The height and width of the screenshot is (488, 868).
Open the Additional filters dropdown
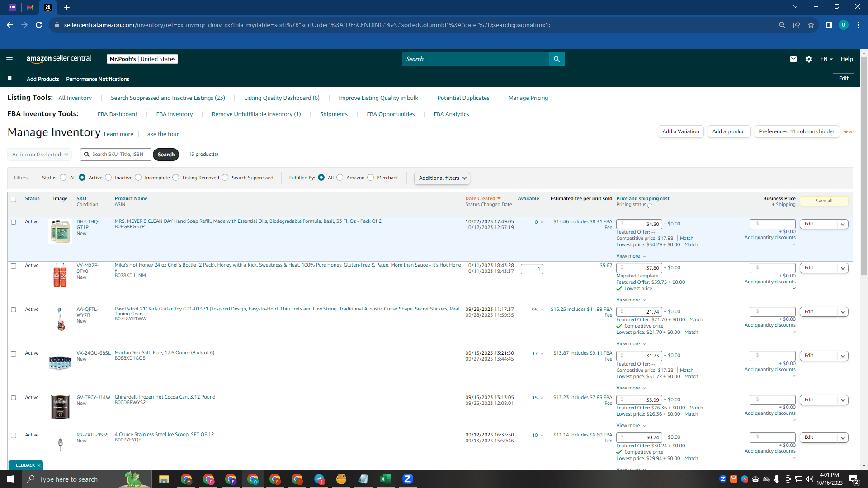pyautogui.click(x=442, y=178)
